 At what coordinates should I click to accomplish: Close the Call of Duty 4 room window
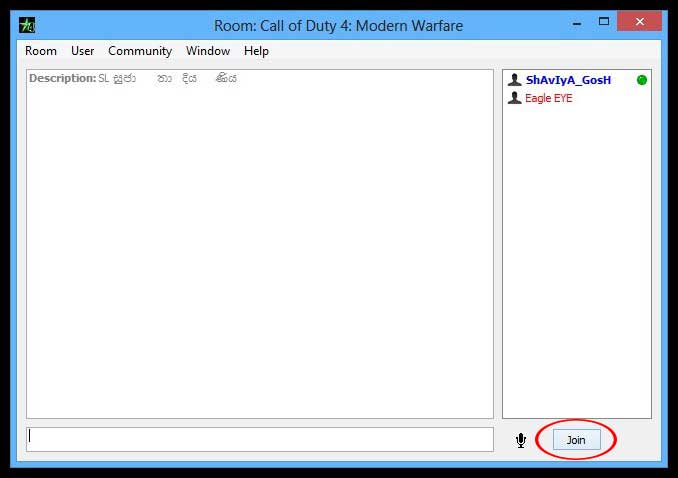[640, 21]
